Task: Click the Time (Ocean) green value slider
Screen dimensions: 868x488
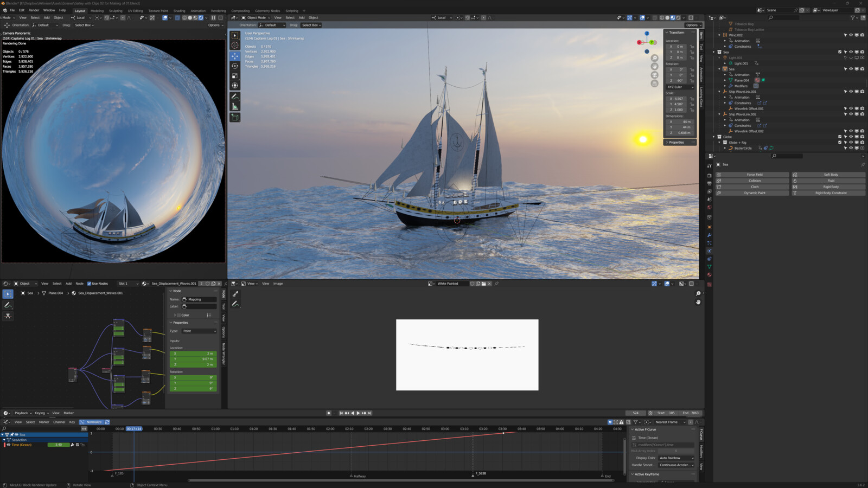Action: pos(59,445)
